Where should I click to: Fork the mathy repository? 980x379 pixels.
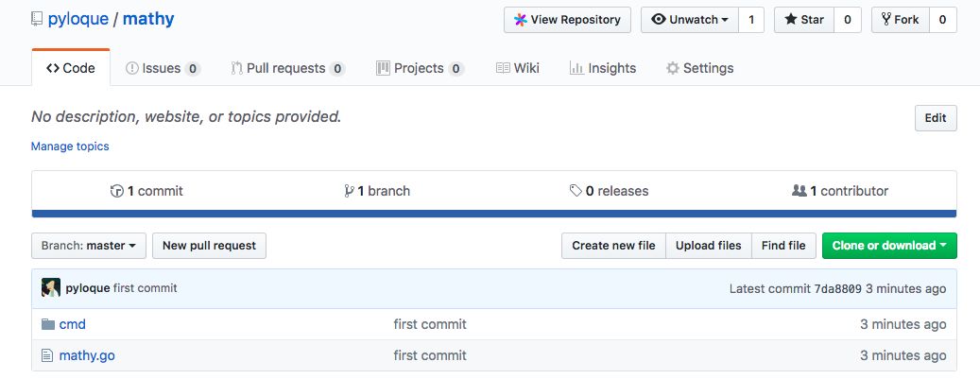901,20
